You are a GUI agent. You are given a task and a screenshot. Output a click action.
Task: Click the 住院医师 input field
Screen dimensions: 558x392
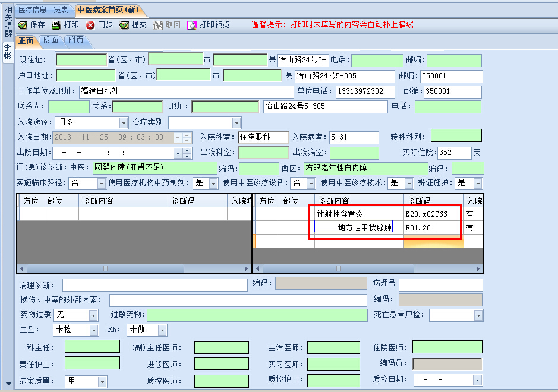pos(447,347)
